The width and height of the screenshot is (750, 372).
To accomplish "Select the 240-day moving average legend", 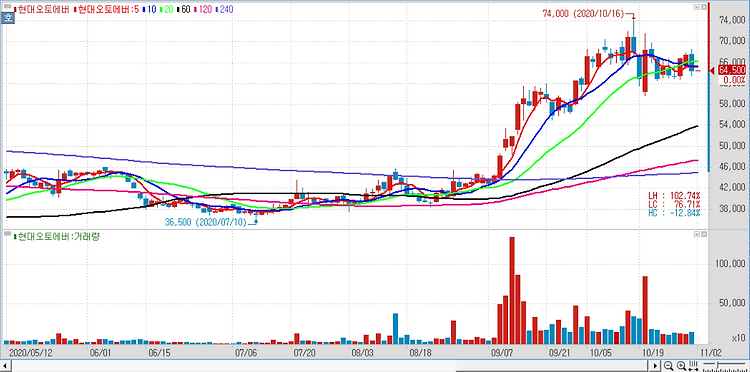I will click(x=224, y=9).
